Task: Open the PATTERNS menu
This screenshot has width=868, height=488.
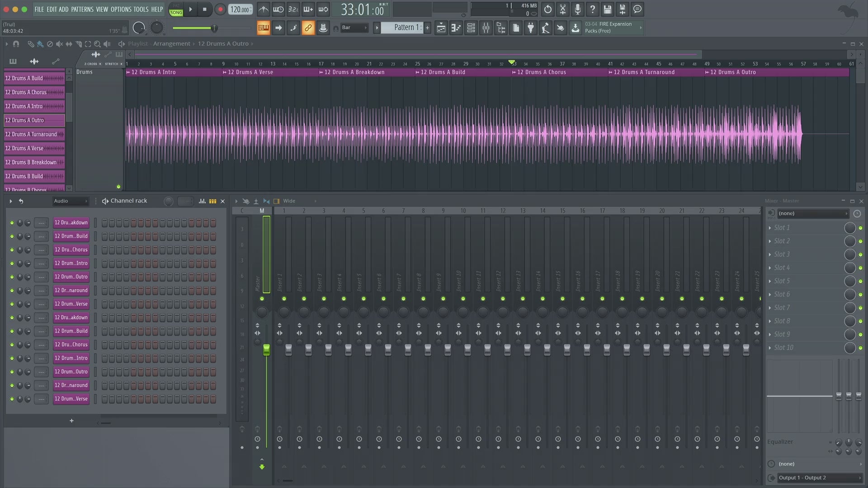Action: [x=82, y=9]
